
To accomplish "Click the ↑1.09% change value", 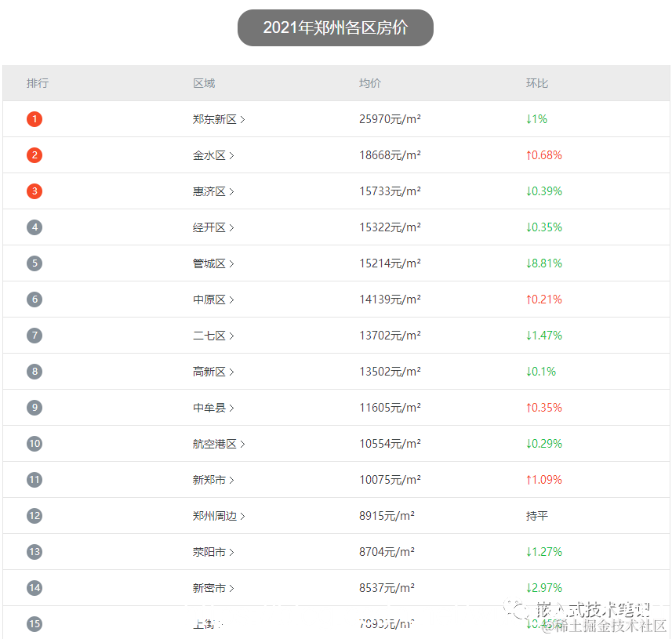I will [x=544, y=480].
